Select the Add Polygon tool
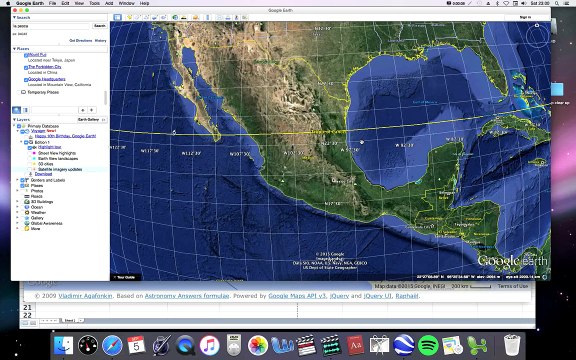Screen dimensions: 576x360 138,17
